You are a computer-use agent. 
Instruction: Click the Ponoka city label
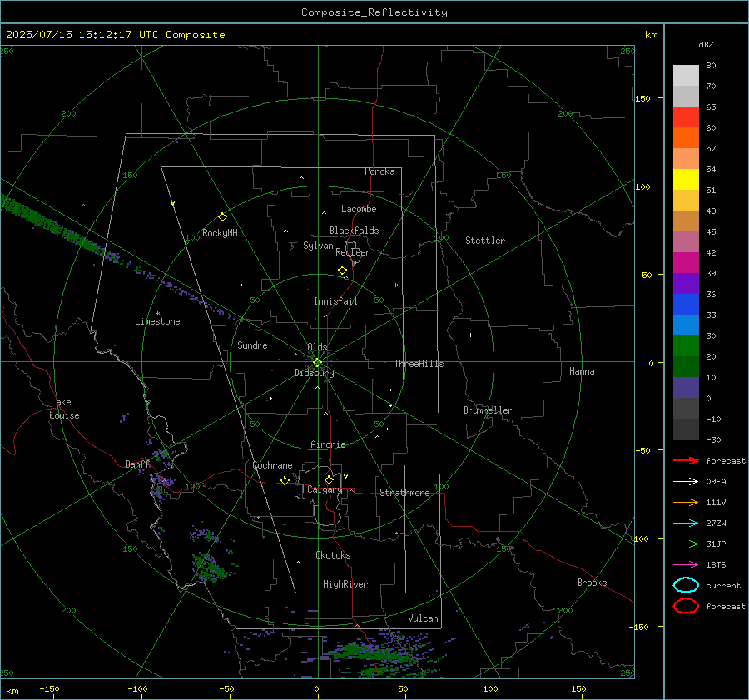pyautogui.click(x=379, y=171)
